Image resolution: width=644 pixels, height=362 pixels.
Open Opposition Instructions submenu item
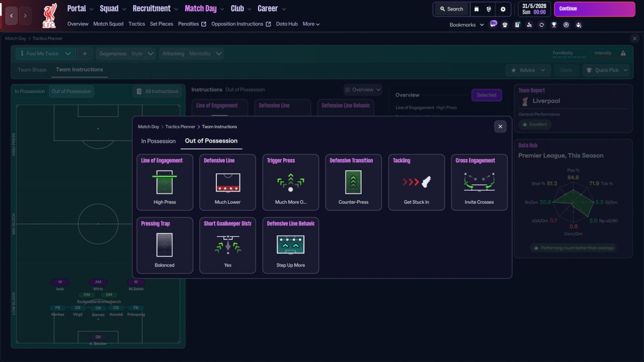click(241, 24)
